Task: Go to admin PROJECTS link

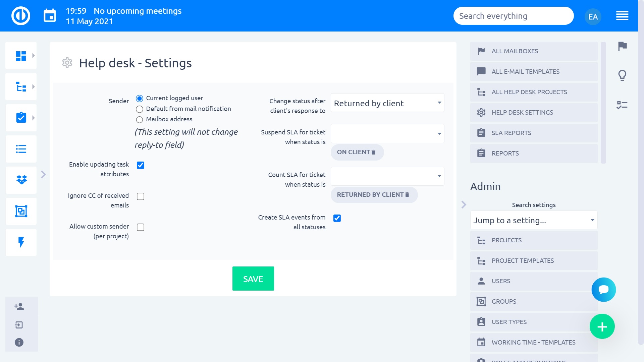Action: 534,240
